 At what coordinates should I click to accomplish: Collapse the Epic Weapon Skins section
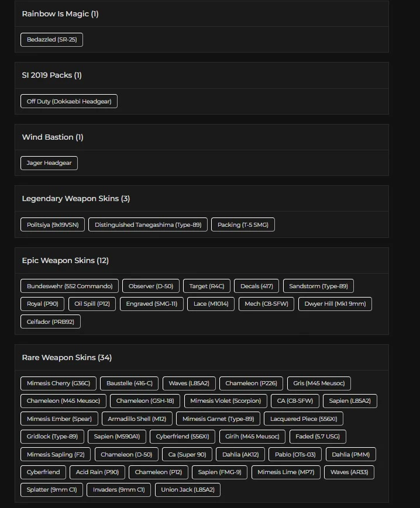(x=202, y=261)
